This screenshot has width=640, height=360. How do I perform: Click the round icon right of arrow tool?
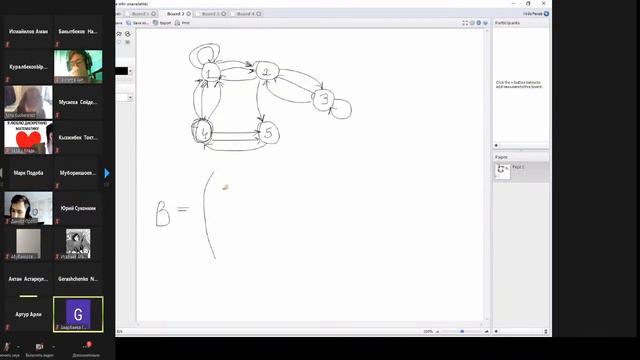coord(128,33)
